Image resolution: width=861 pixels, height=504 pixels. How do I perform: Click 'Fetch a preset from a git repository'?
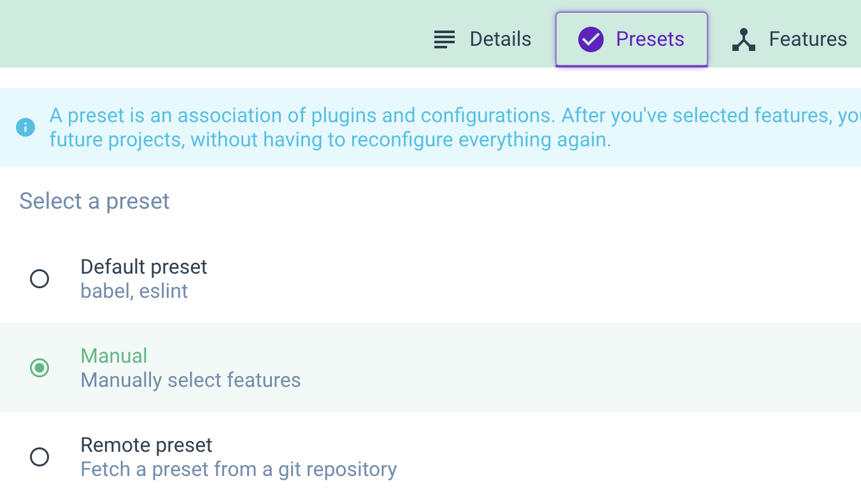(x=238, y=470)
